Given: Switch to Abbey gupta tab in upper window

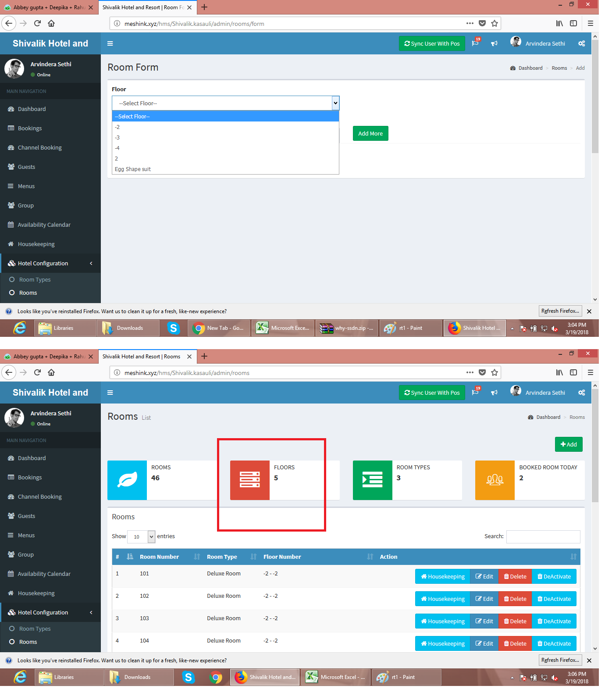Looking at the screenshot, I should tap(49, 7).
